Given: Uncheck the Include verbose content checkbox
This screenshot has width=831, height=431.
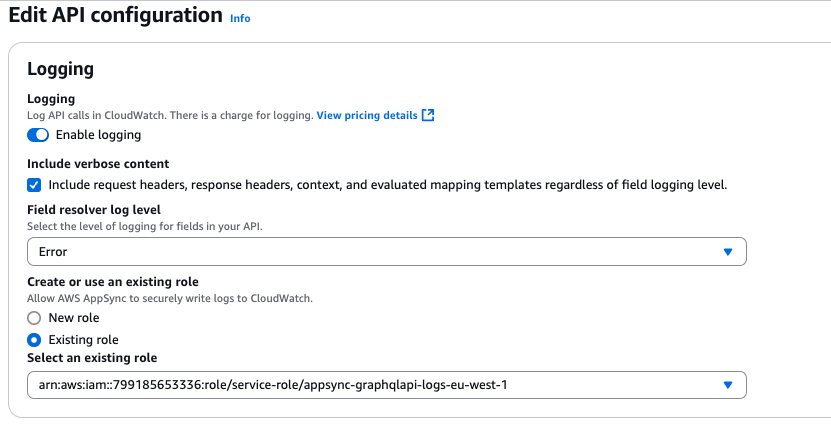Looking at the screenshot, I should pyautogui.click(x=35, y=185).
